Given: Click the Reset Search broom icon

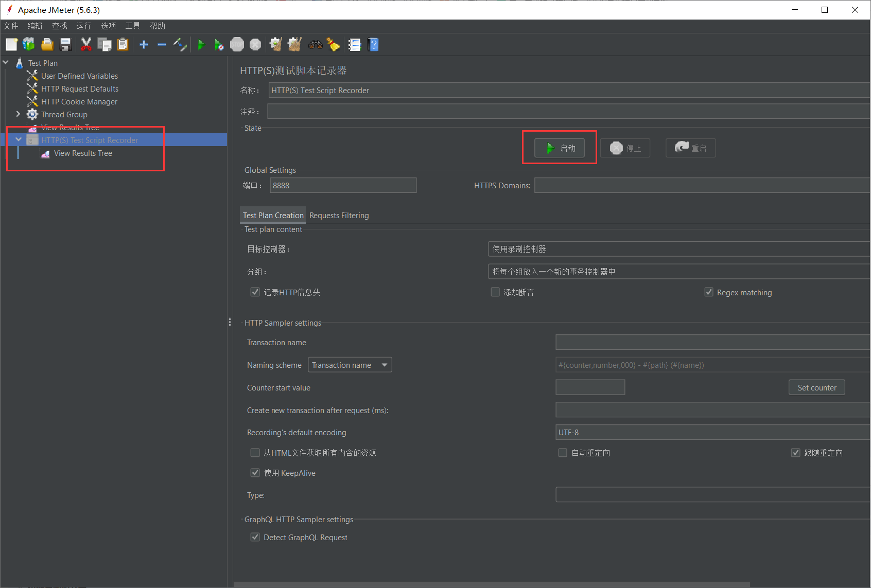Looking at the screenshot, I should coord(334,45).
